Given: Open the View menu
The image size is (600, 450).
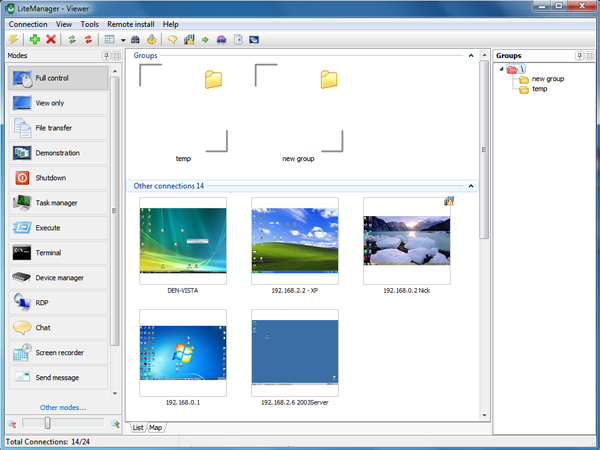Looking at the screenshot, I should 64,24.
